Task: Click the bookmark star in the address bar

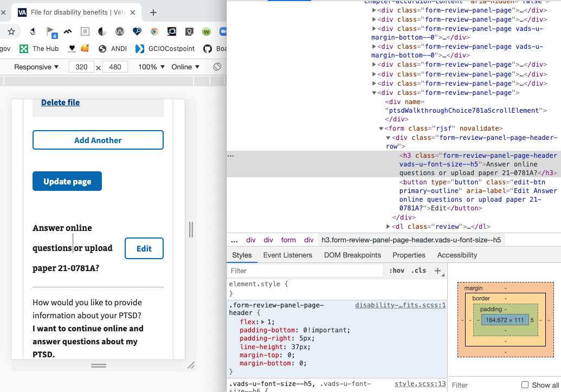Action: click(x=11, y=32)
